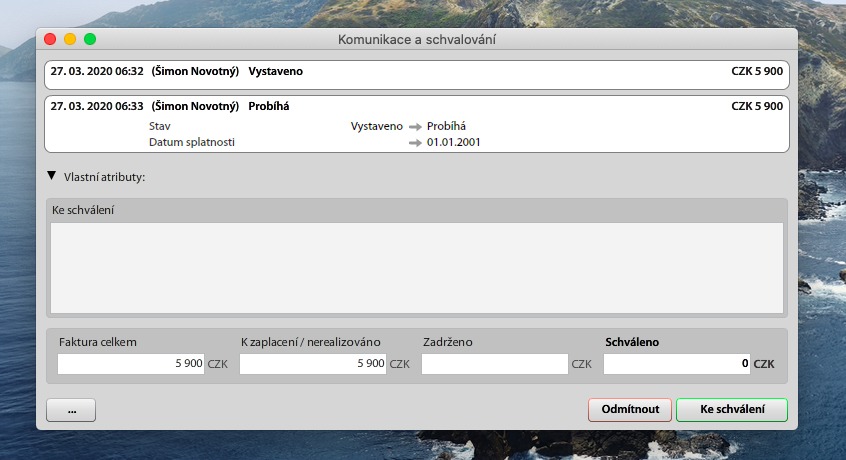Screen dimensions: 846x460
Task: Open the "..." more options button
Action: 71,410
